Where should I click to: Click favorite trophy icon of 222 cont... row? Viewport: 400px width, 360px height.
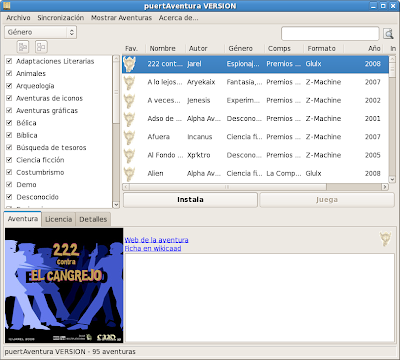[129, 64]
